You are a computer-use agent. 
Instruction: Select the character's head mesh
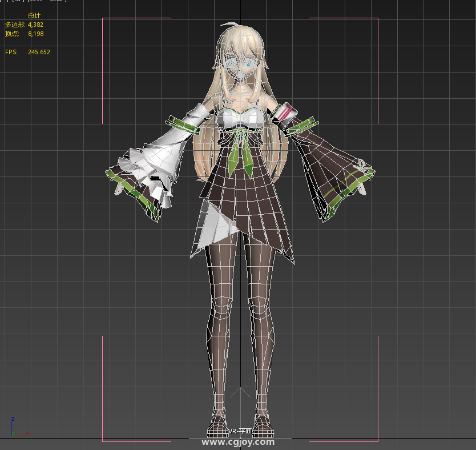pyautogui.click(x=240, y=63)
